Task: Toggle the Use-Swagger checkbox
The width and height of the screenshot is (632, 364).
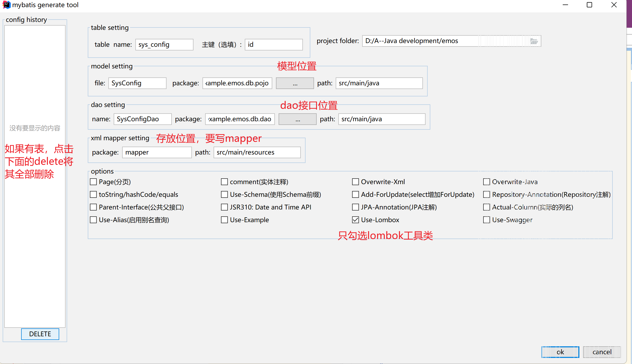Action: coord(486,220)
